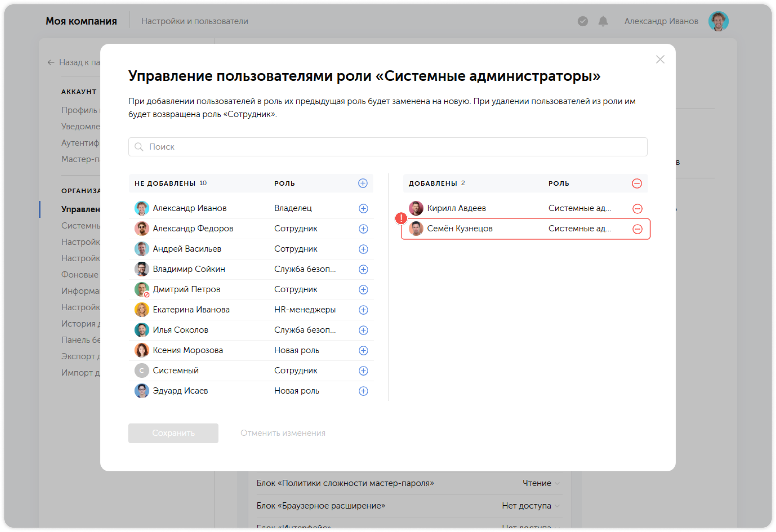Add Александр Иванов with plus icon
Image resolution: width=776 pixels, height=532 pixels.
363,208
